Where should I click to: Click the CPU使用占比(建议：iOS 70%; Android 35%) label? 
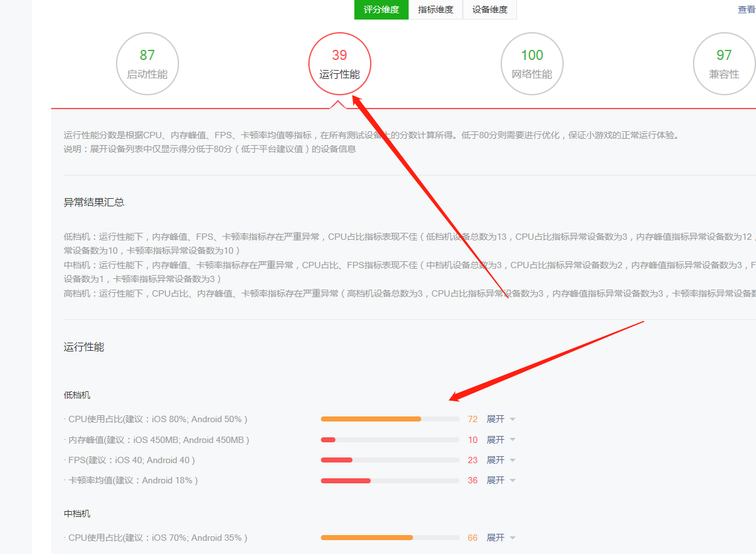[x=158, y=538]
